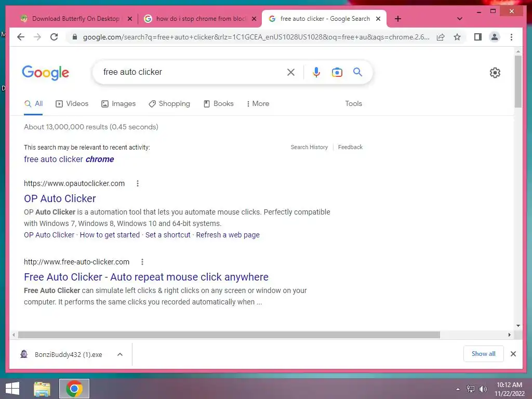Open search Tools
Viewport: 532px width, 399px height.
(353, 103)
